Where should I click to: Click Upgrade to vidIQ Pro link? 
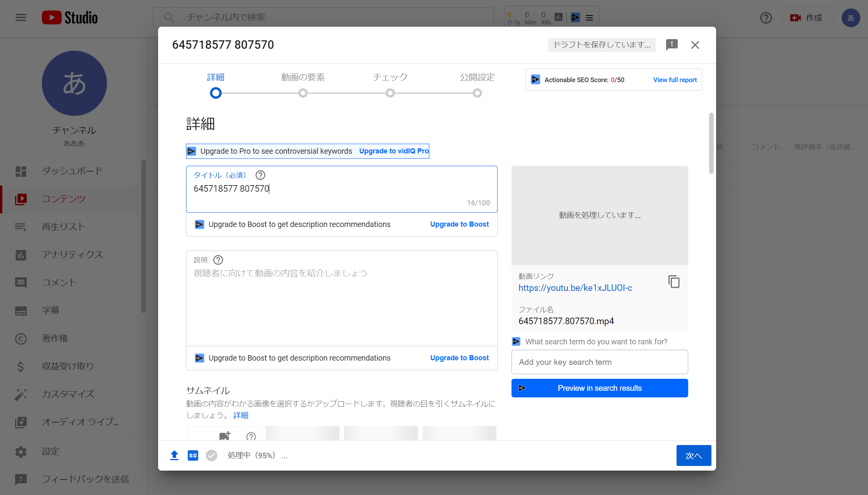coord(394,151)
